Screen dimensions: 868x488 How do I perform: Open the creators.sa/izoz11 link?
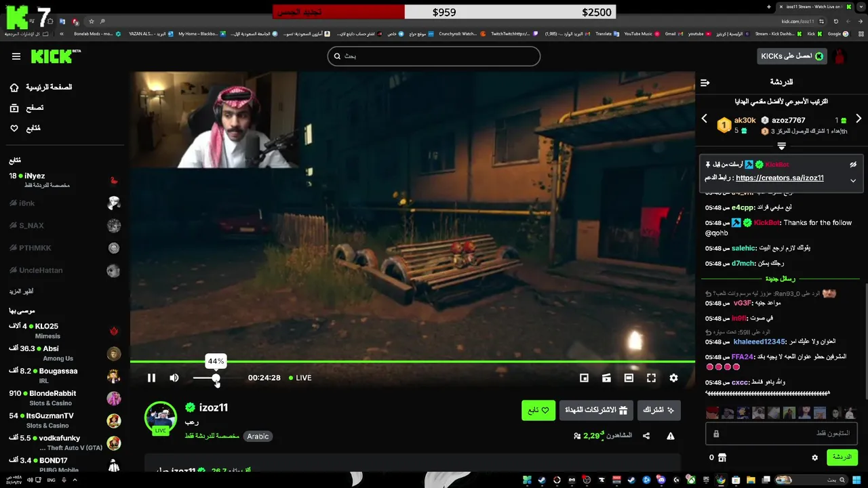[x=779, y=178]
